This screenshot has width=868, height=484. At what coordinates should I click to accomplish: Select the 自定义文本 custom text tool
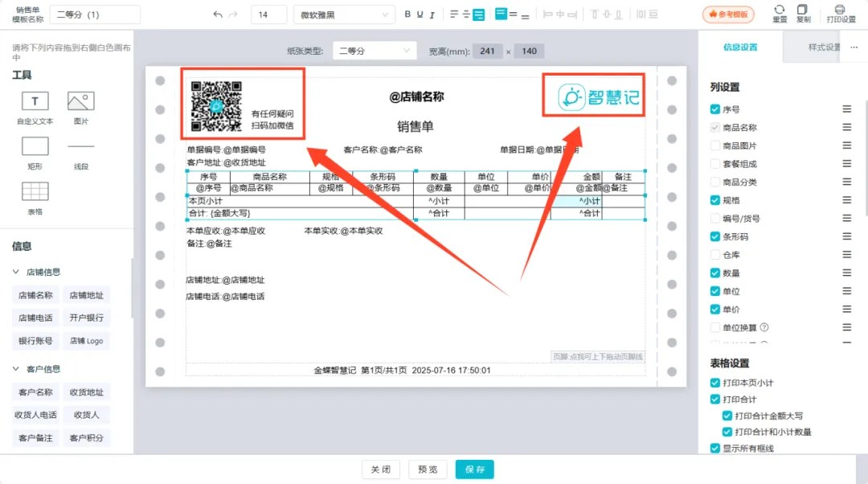click(35, 108)
